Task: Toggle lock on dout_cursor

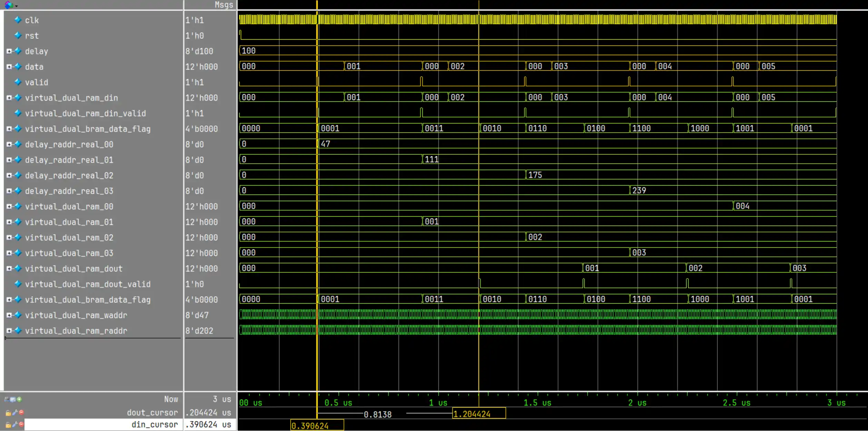Action: click(x=8, y=413)
